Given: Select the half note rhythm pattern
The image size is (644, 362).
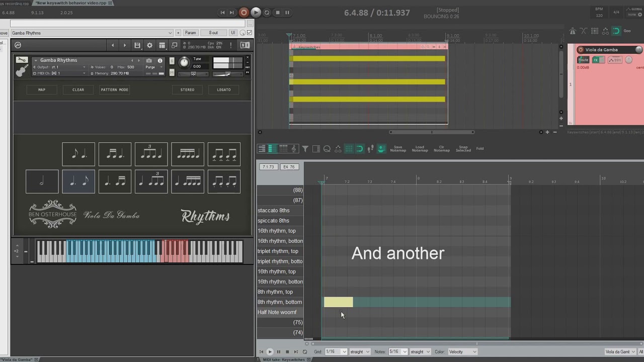Looking at the screenshot, I should [x=42, y=182].
